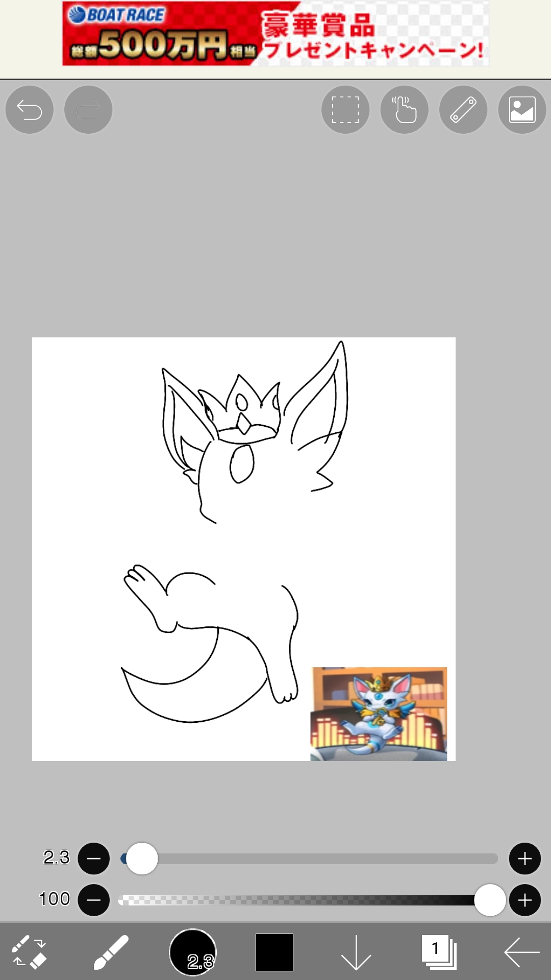Screen dimensions: 551x980
Task: Decrease brush thickness with minus button
Action: point(93,859)
